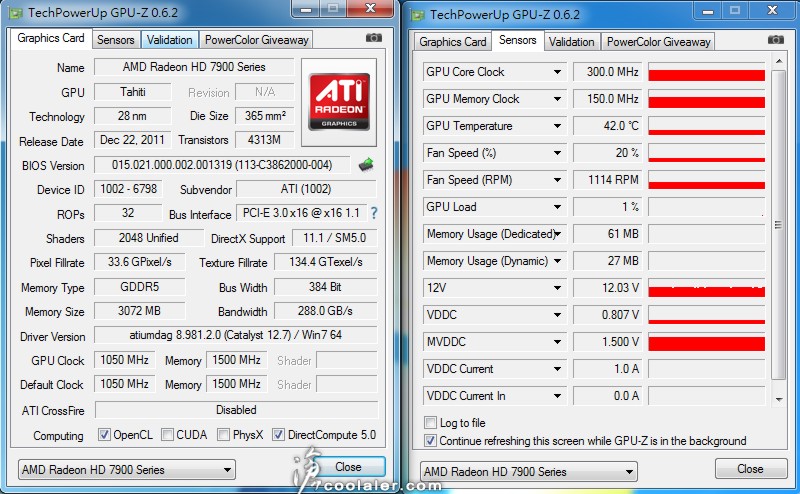Open the MVDDC sensor dropdown
Viewport: 800px width, 494px height.
pyautogui.click(x=557, y=342)
